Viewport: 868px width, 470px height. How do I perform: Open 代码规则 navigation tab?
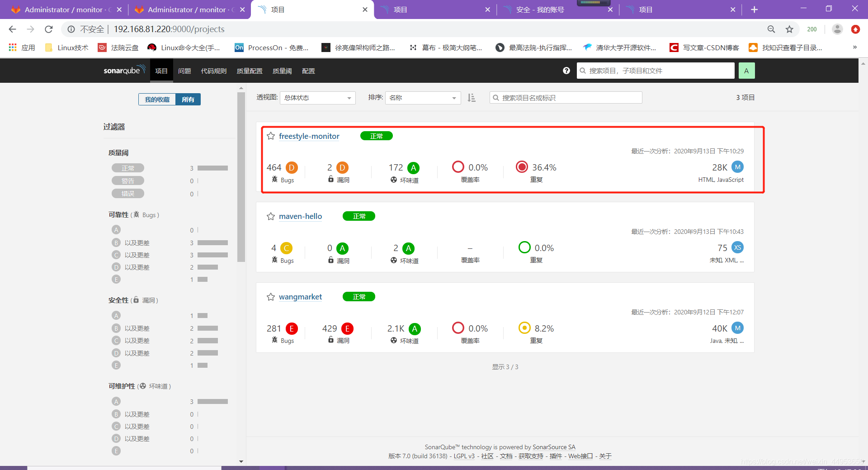point(214,71)
